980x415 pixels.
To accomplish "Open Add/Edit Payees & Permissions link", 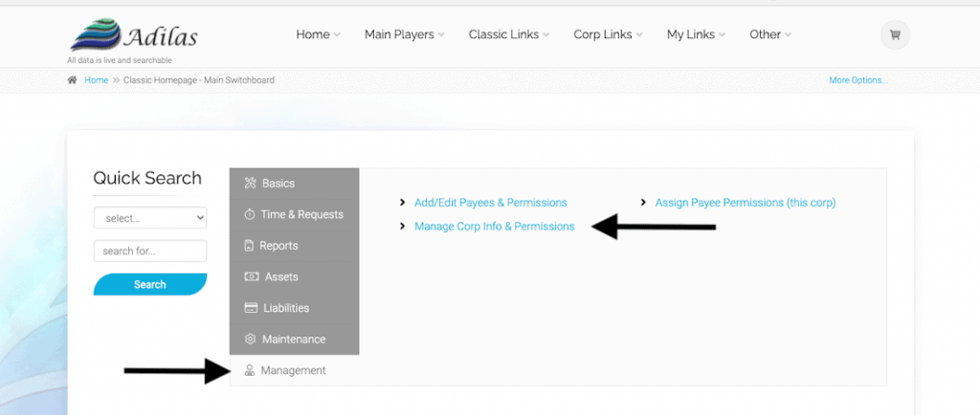I will coord(491,203).
